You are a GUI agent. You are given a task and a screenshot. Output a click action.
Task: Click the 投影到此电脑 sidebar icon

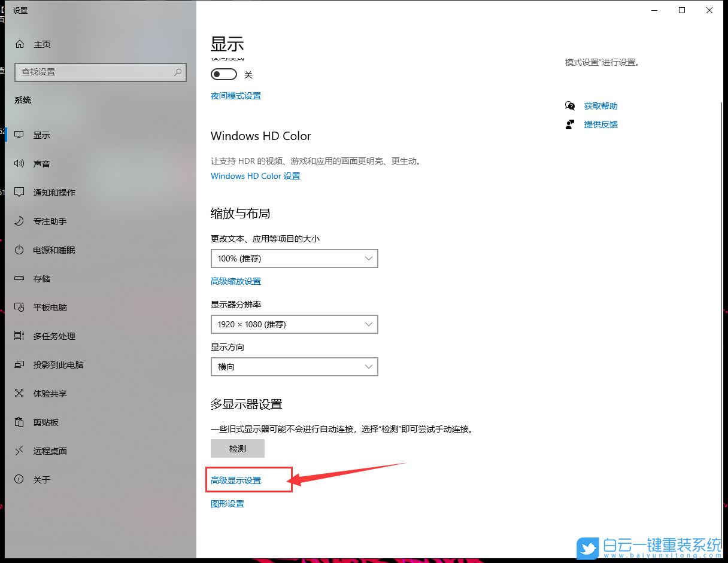coord(57,364)
